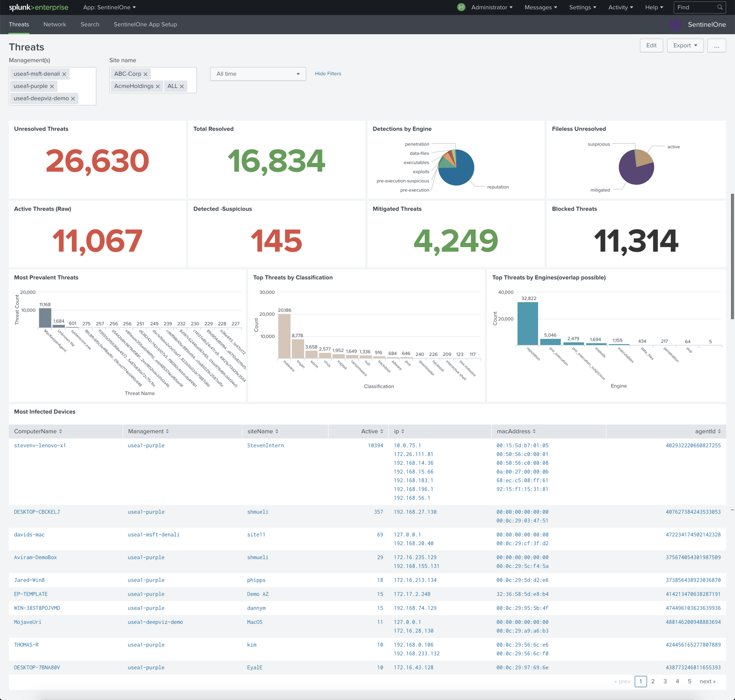Image resolution: width=735 pixels, height=700 pixels.
Task: Sort by ip column
Action: tap(399, 431)
